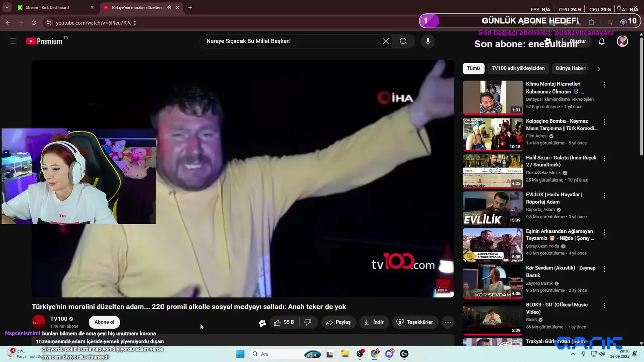Clear the search box with the X
This screenshot has height=362, width=644.
[386, 41]
